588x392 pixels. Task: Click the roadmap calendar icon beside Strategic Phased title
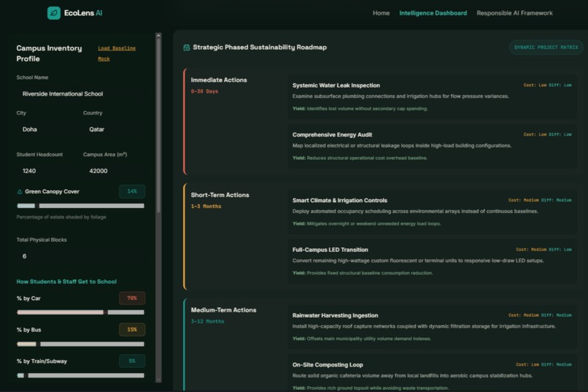tap(186, 47)
